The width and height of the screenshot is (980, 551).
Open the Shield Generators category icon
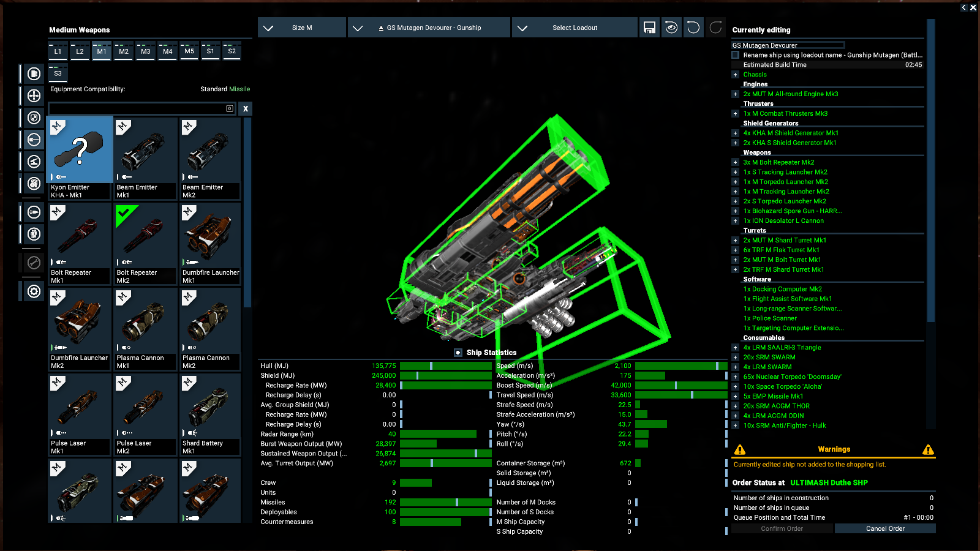(x=34, y=118)
